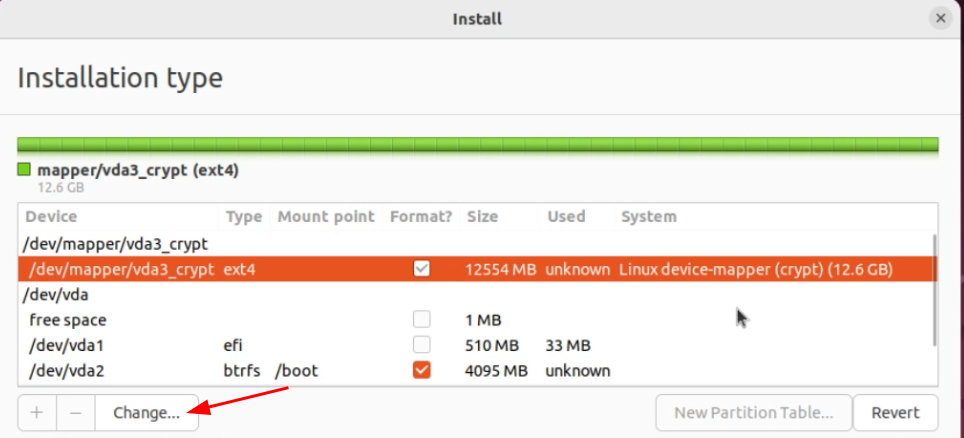Close the Install window
The height and width of the screenshot is (438, 964).
[940, 19]
